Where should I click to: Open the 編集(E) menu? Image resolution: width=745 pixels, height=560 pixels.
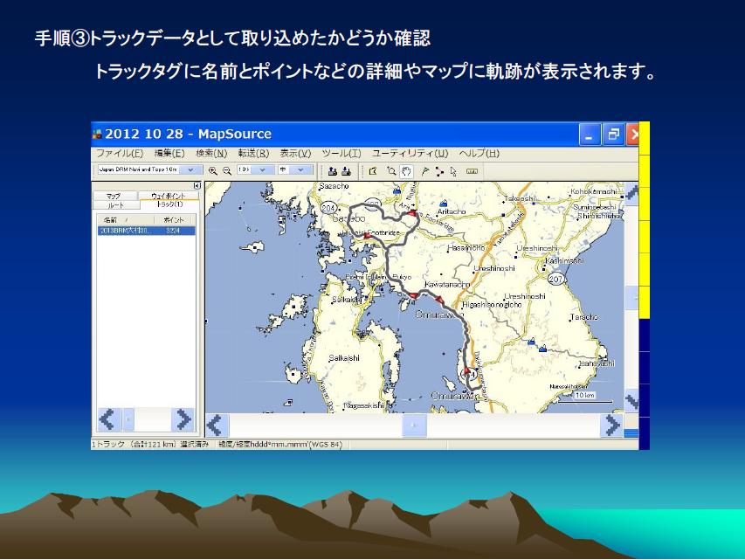pyautogui.click(x=169, y=154)
